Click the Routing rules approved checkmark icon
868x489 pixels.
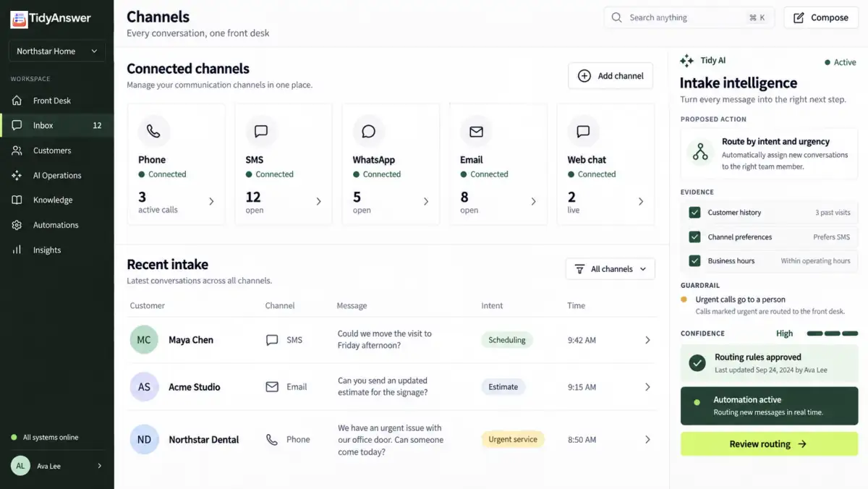click(x=697, y=363)
